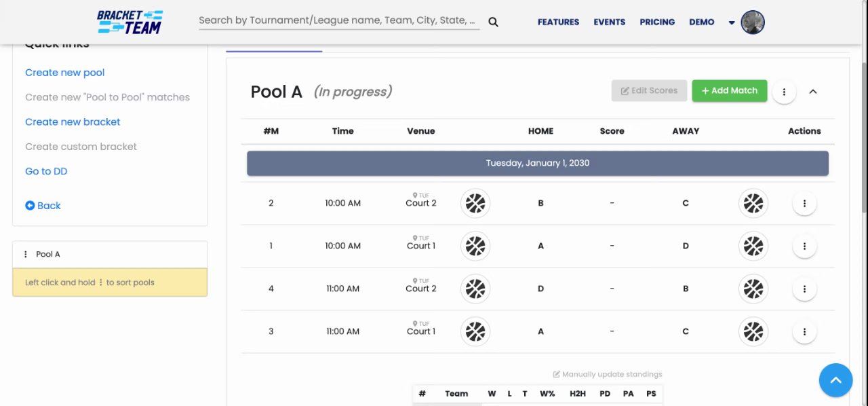The image size is (868, 406).
Task: Click the Bracket Team logo
Action: [130, 22]
